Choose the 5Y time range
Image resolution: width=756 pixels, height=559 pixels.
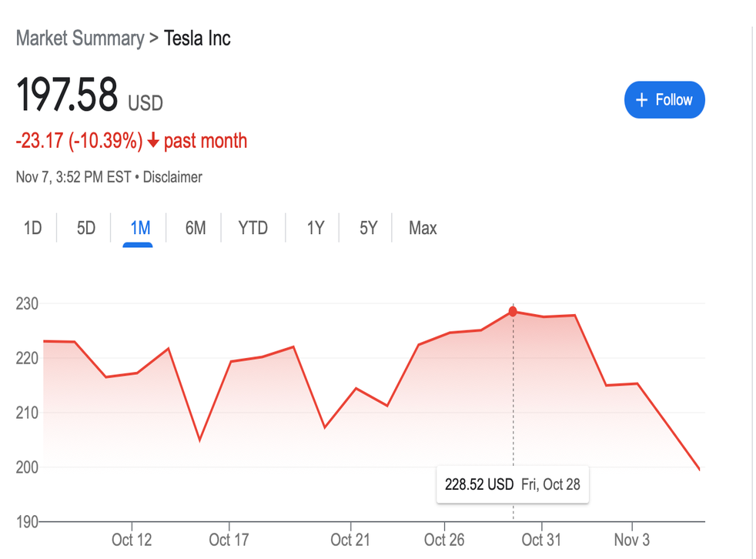click(369, 228)
